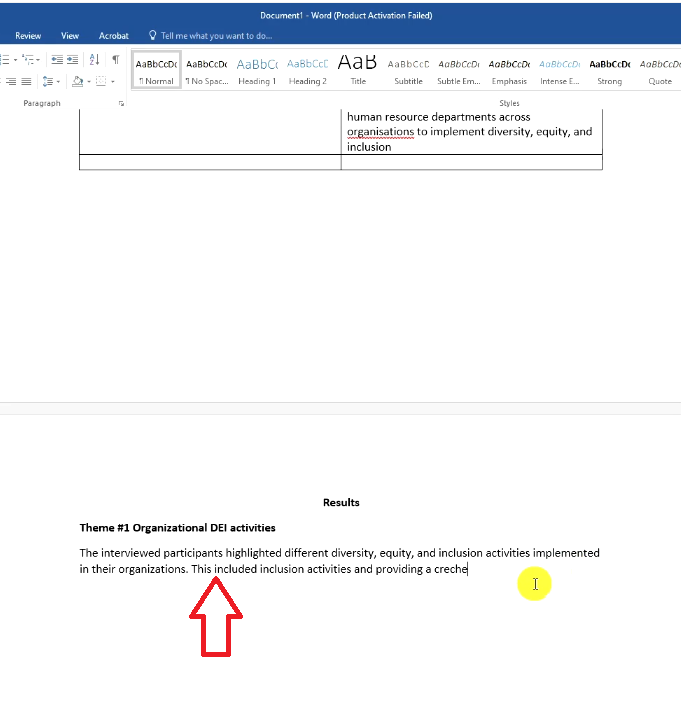The width and height of the screenshot is (681, 709).
Task: Apply the Quote style
Action: point(660,70)
